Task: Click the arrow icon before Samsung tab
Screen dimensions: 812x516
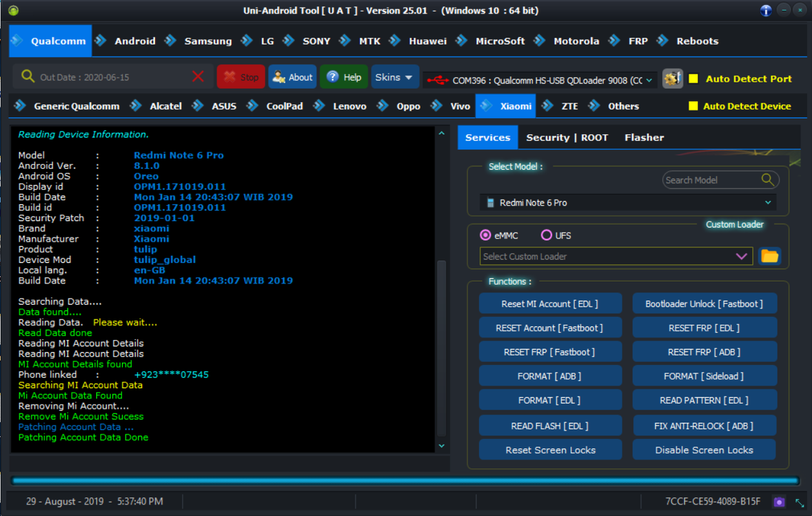Action: 170,41
